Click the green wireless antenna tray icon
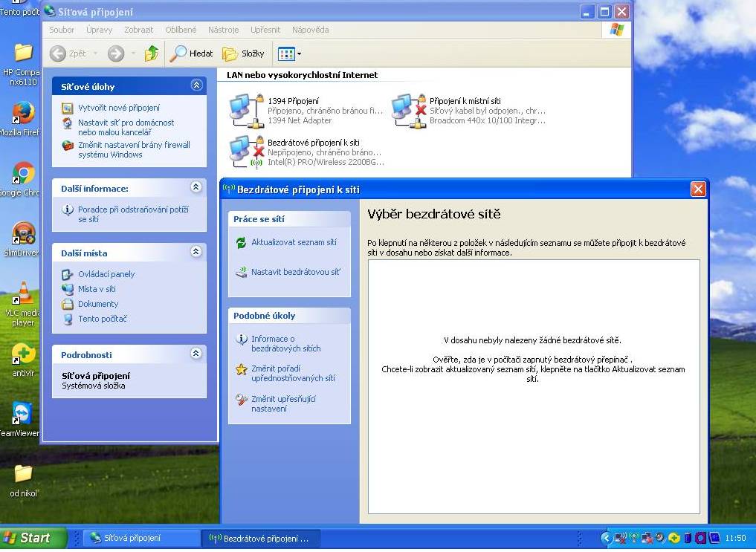 pos(634,538)
